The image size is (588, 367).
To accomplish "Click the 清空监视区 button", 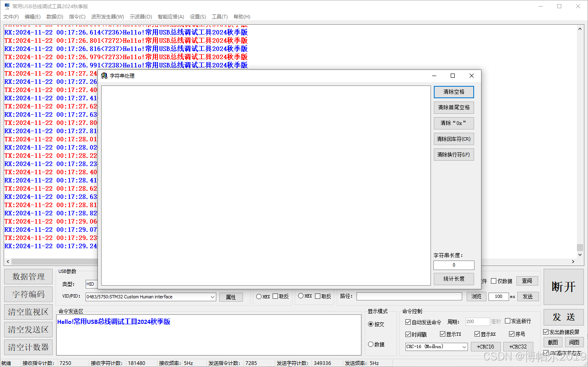I will point(28,312).
